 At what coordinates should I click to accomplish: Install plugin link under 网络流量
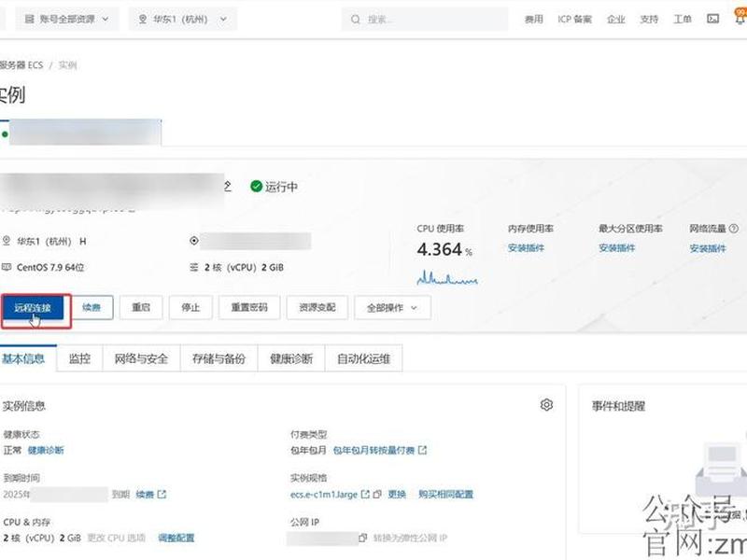[708, 248]
